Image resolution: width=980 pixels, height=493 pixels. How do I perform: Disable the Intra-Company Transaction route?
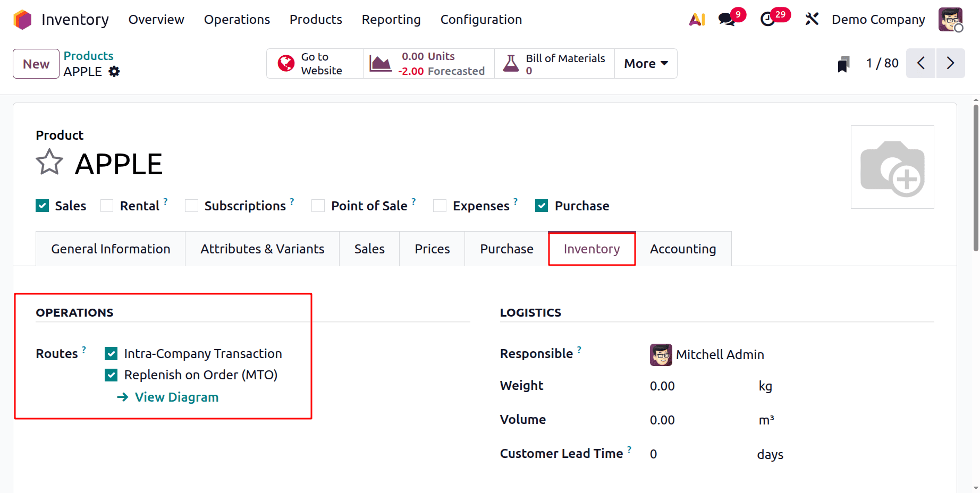point(111,353)
